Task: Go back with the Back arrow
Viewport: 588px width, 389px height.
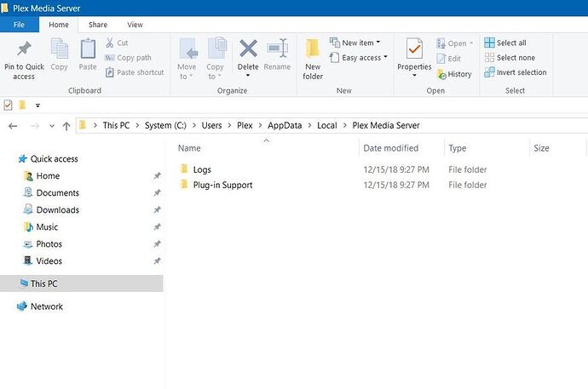Action: [13, 126]
